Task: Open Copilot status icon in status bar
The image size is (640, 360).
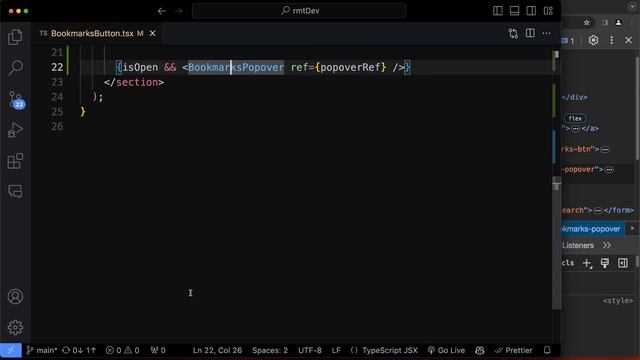Action: [480, 350]
